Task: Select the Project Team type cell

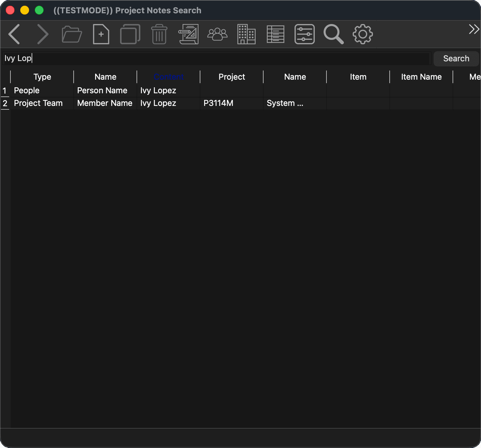Action: (42, 103)
